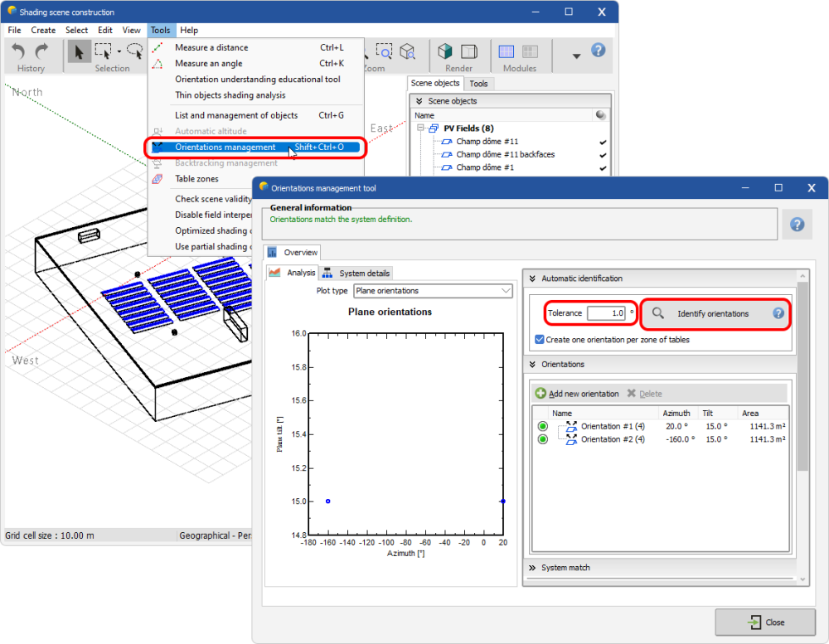Open help in the shading scene toolbar
829x644 pixels.
click(x=599, y=51)
